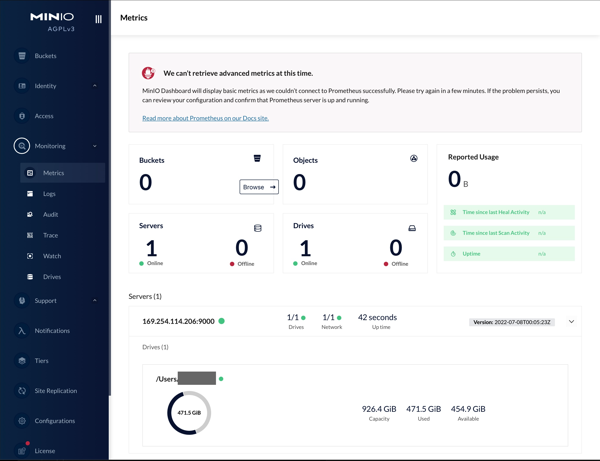Click the Version 2022-07-08 badge
This screenshot has height=461, width=600.
point(512,322)
